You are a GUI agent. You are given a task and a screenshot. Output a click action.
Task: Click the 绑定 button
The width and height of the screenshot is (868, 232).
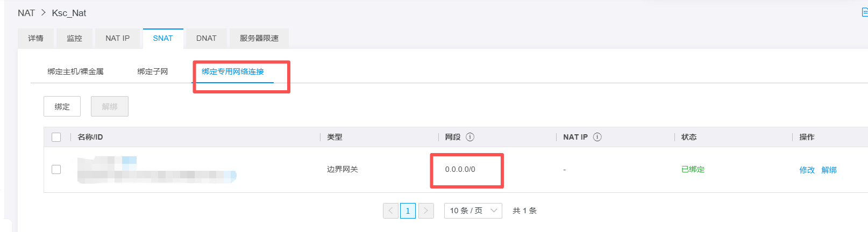coord(62,106)
